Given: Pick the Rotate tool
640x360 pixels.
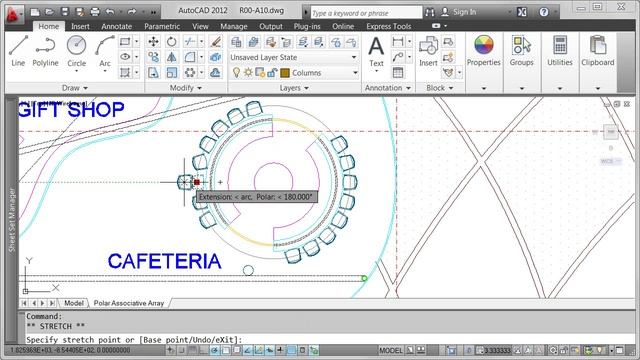Looking at the screenshot, I should click(171, 42).
